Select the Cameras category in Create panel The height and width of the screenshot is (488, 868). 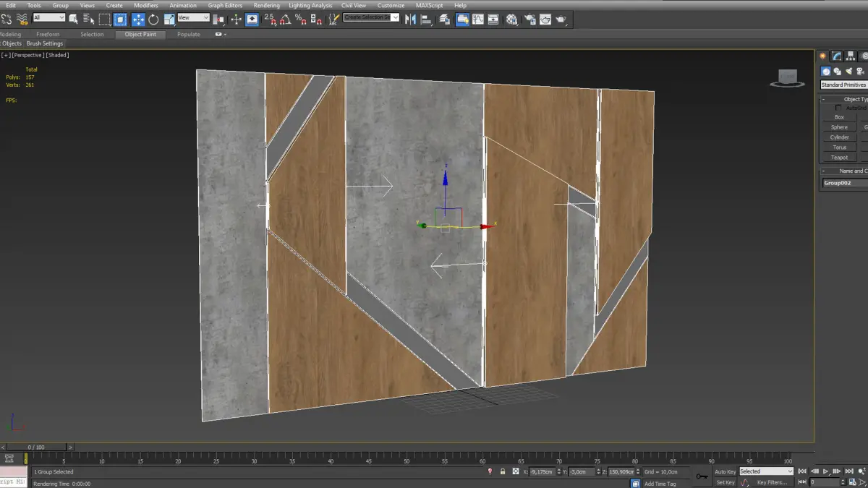click(x=860, y=72)
